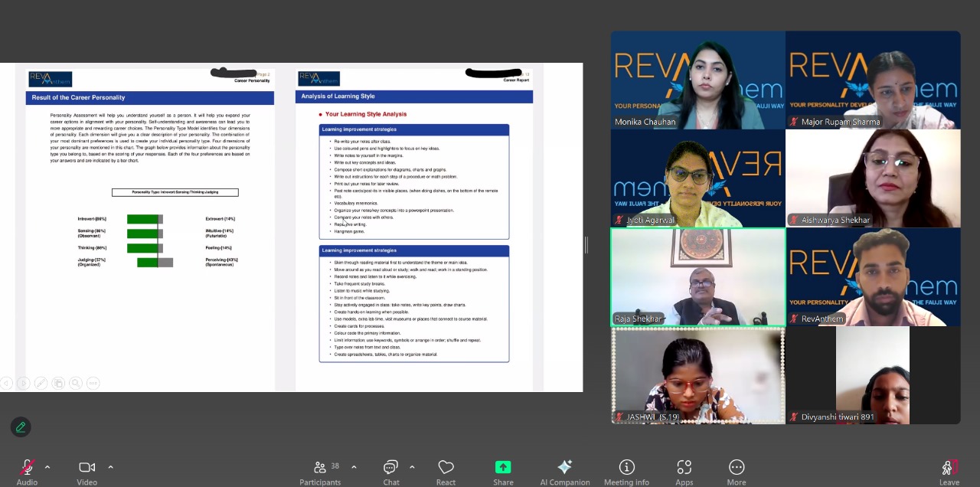Image resolution: width=980 pixels, height=487 pixels.
Task: Expand the chevron next to Participants
Action: click(354, 467)
